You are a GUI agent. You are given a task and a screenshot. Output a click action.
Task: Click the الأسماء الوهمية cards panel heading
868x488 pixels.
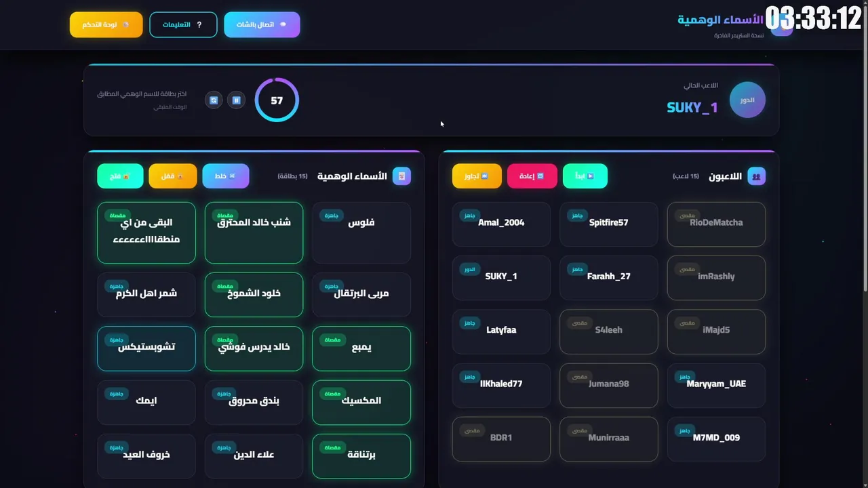pyautogui.click(x=352, y=176)
